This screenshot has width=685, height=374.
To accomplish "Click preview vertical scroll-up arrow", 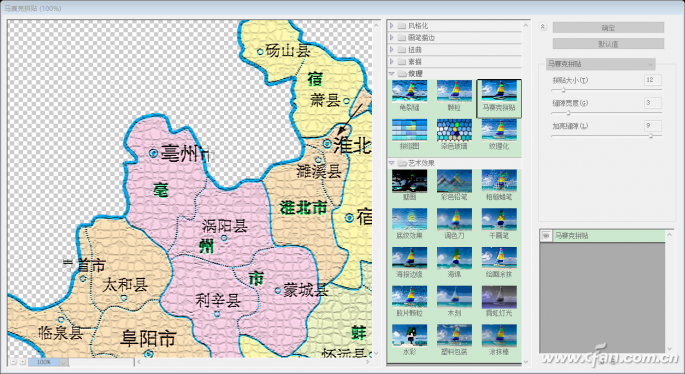I will point(376,25).
